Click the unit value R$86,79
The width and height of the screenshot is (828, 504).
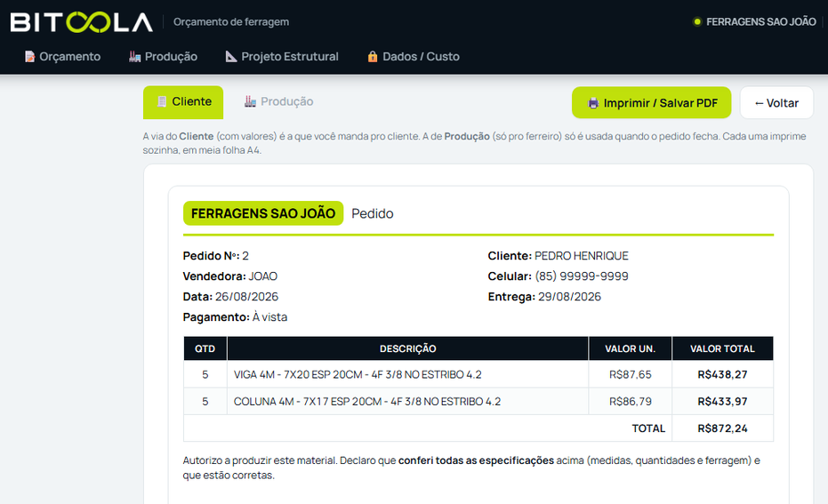(x=630, y=402)
